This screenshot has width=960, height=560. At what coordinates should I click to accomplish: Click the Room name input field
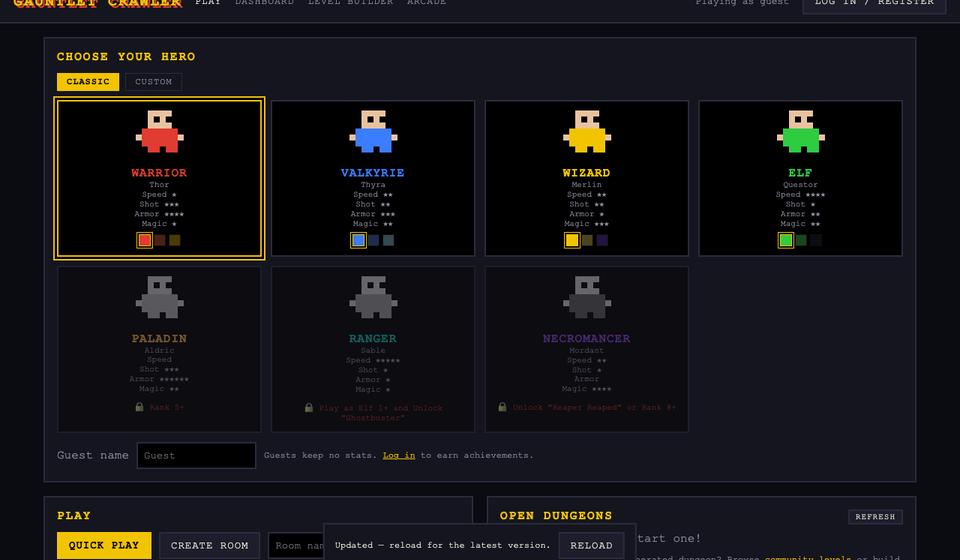point(296,545)
